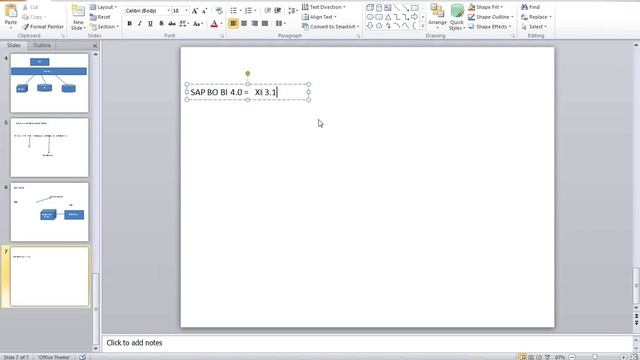
Task: Pick the cube shape in the shapes gallery
Action: (x=370, y=8)
